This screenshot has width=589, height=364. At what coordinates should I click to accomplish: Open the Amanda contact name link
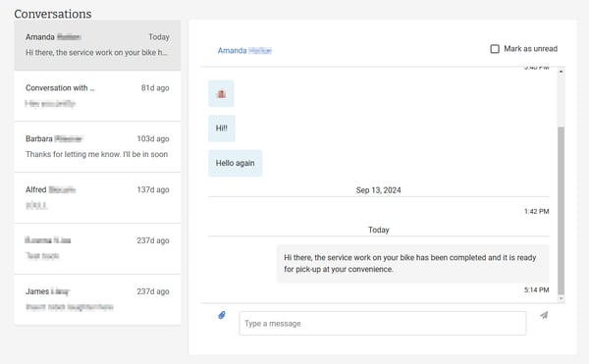coord(244,51)
